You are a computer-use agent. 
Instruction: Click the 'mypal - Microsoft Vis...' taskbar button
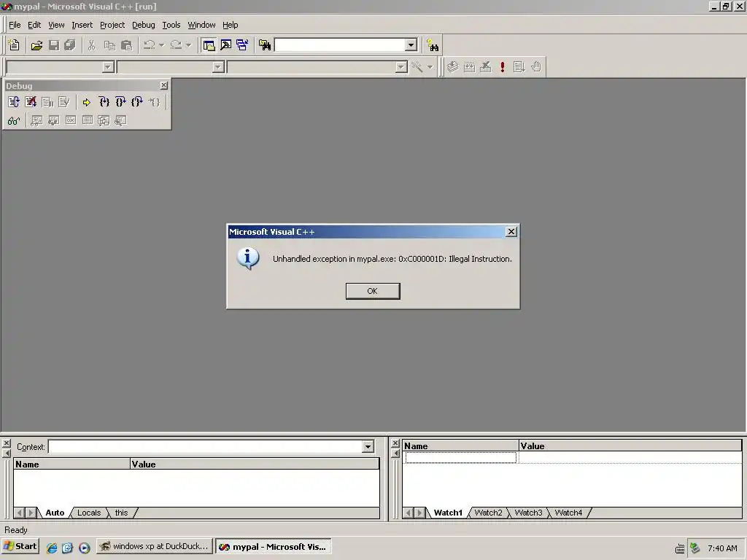(x=274, y=546)
